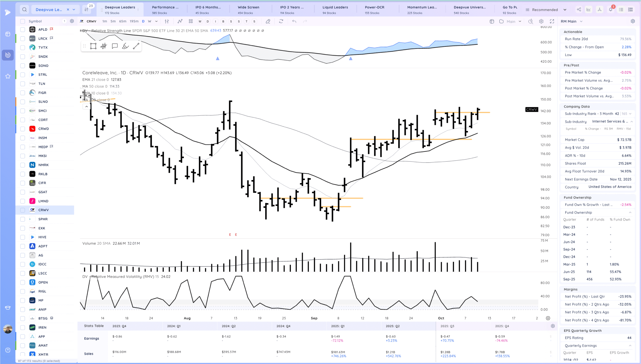641x364 pixels.
Task: Select RKLB in the symbol list
Action: point(43,174)
